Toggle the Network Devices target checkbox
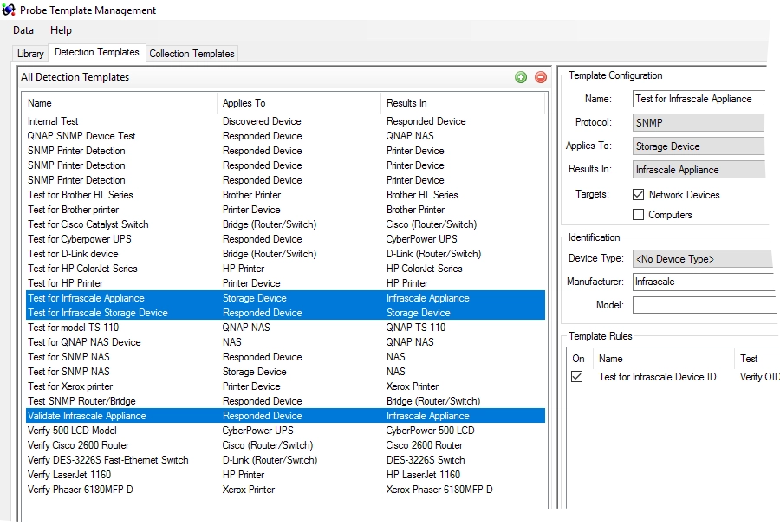This screenshot has width=780, height=532. 638,194
